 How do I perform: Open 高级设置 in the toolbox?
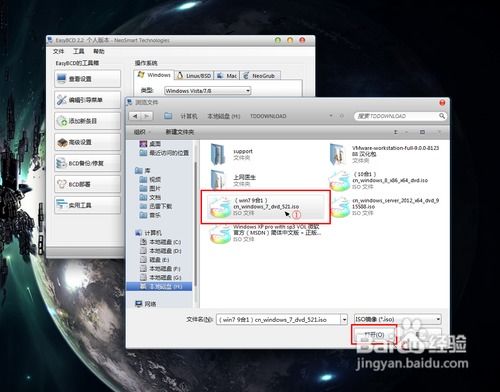(x=87, y=142)
